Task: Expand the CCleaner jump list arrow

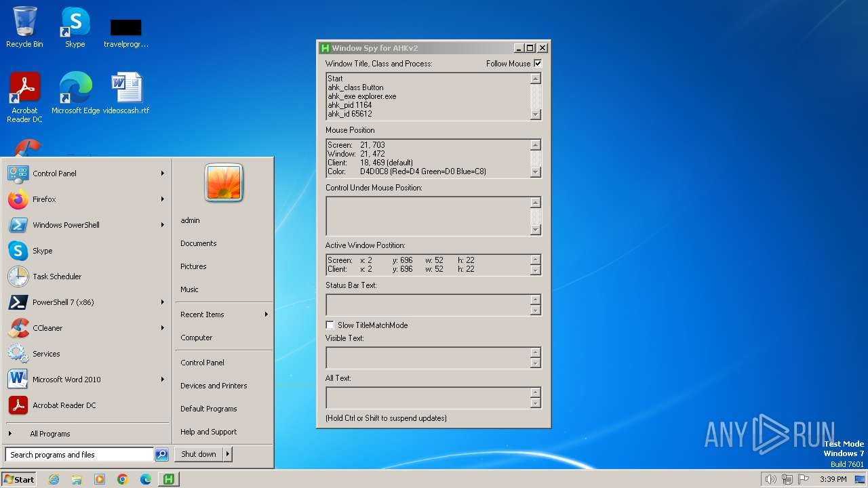Action: [x=163, y=328]
